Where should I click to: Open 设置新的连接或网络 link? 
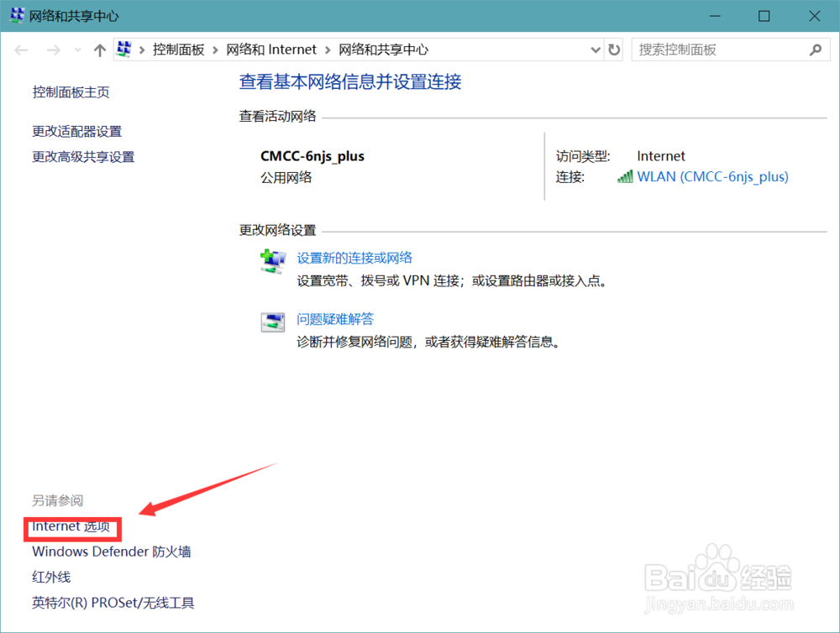point(354,258)
